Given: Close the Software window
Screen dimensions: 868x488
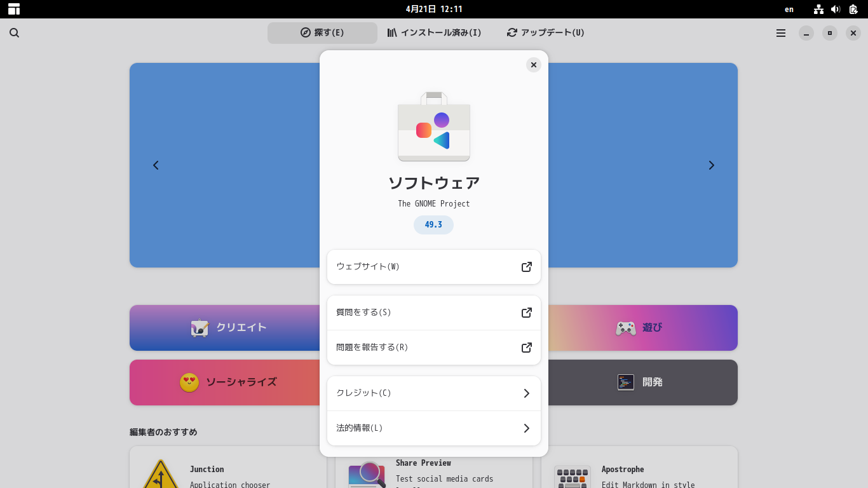Looking at the screenshot, I should pos(853,33).
